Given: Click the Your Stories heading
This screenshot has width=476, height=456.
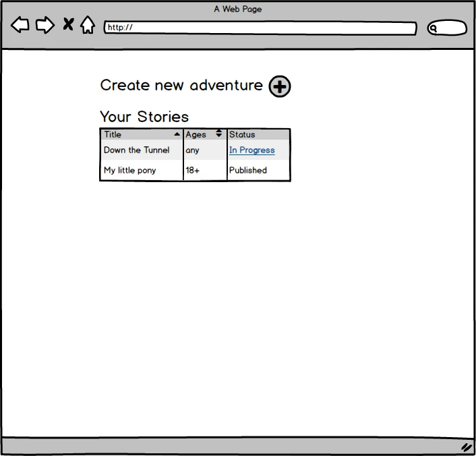Looking at the screenshot, I should pos(144,117).
